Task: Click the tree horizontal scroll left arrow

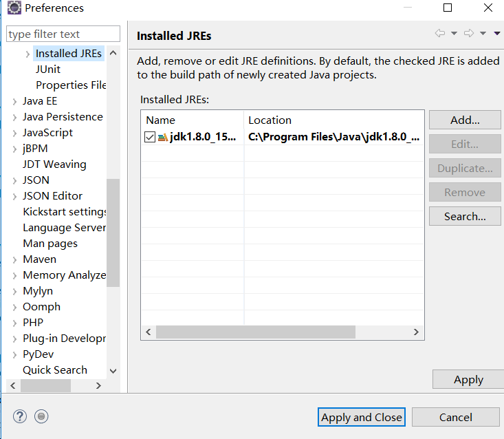Action: click(x=13, y=385)
